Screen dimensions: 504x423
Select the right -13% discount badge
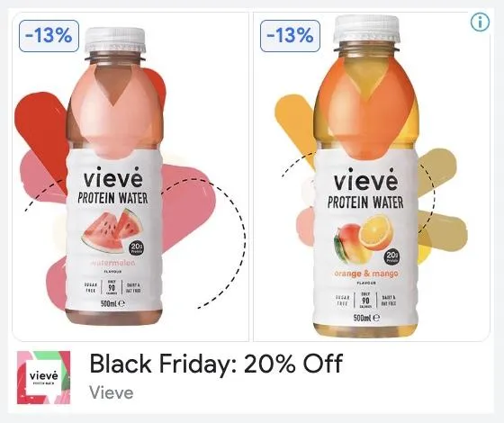point(290,36)
